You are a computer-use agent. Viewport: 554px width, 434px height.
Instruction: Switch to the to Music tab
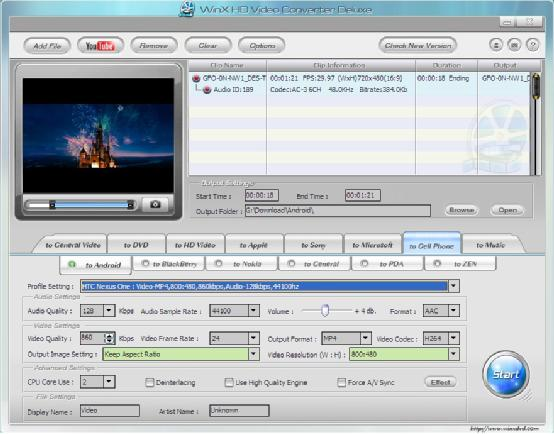pyautogui.click(x=491, y=245)
